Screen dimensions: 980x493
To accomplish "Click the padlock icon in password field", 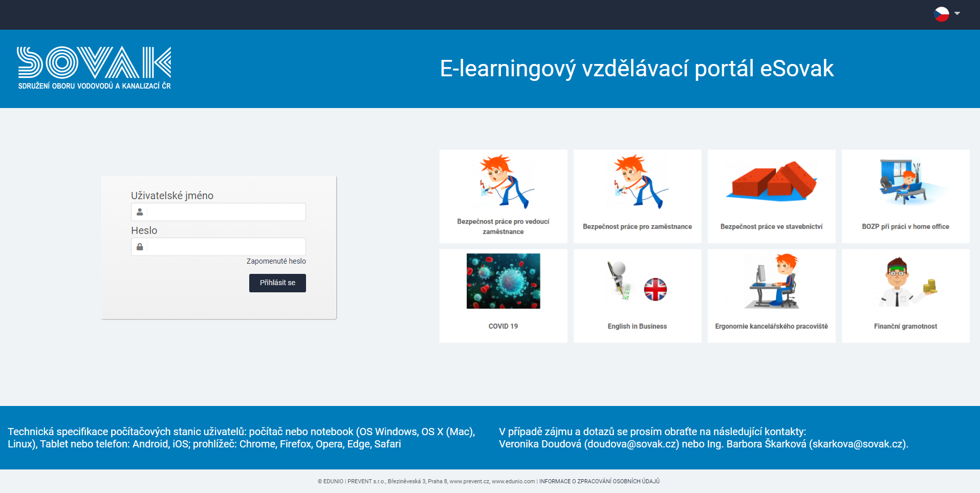I will click(x=140, y=247).
